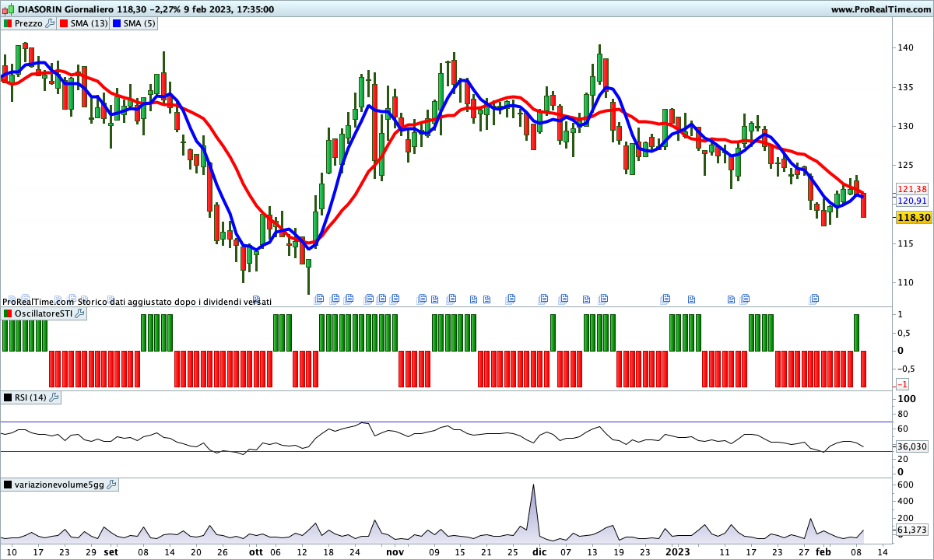Open the OscillatoreSTI wrench settings icon
Image resolution: width=934 pixels, height=560 pixels.
(80, 313)
